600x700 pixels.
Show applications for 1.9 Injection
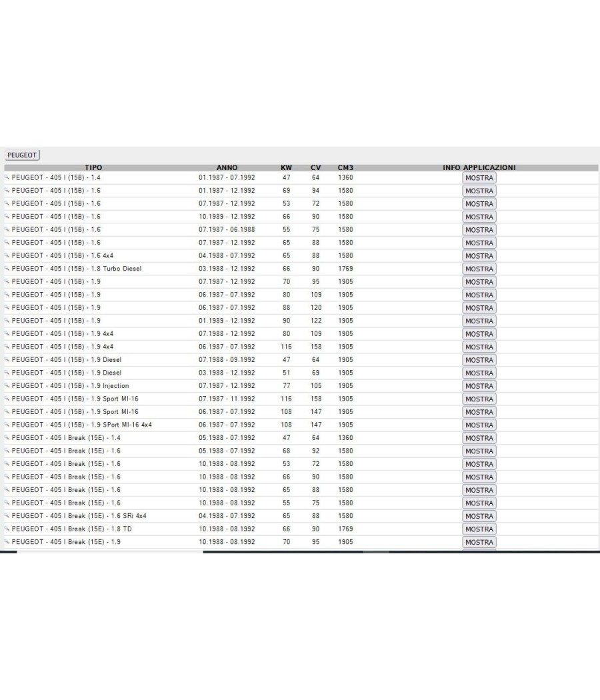479,386
